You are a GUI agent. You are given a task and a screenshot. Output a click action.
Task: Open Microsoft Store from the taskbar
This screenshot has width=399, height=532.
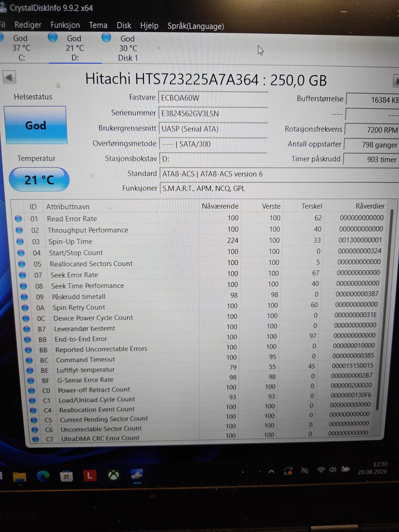point(66,476)
